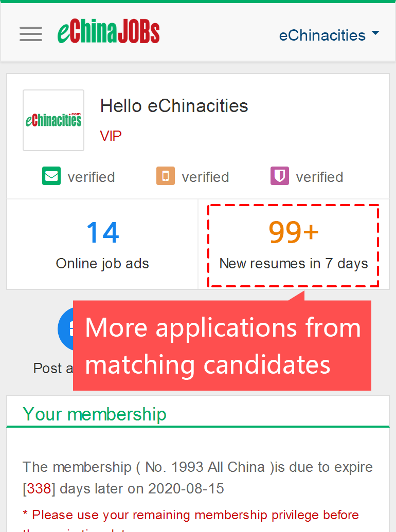Click "verified" text beside the shield icon
Viewport: 396px width, 532px height.
coord(319,177)
